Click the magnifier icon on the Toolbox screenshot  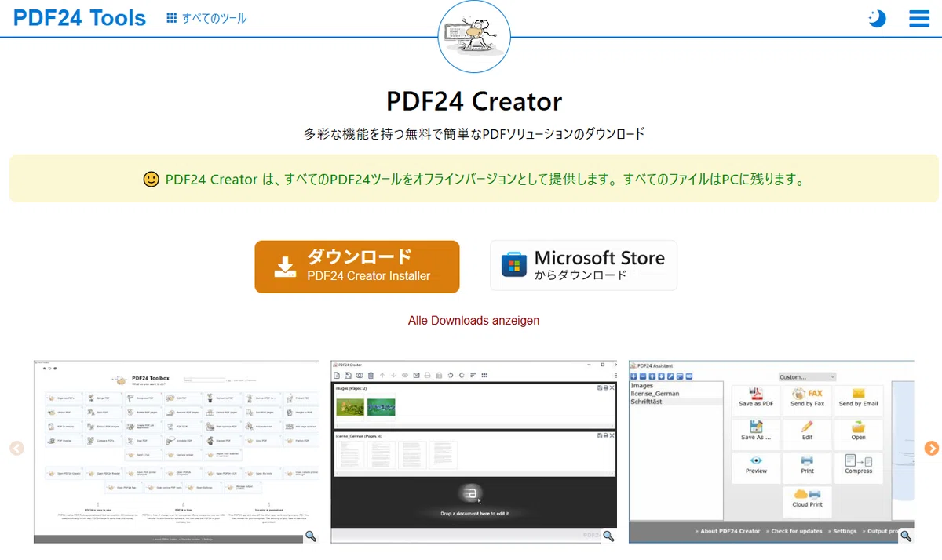[311, 536]
